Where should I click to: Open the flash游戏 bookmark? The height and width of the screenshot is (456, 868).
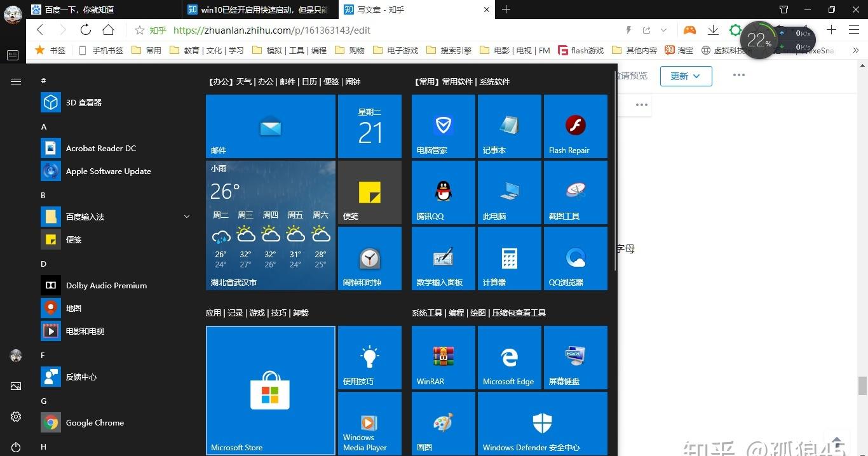click(581, 50)
